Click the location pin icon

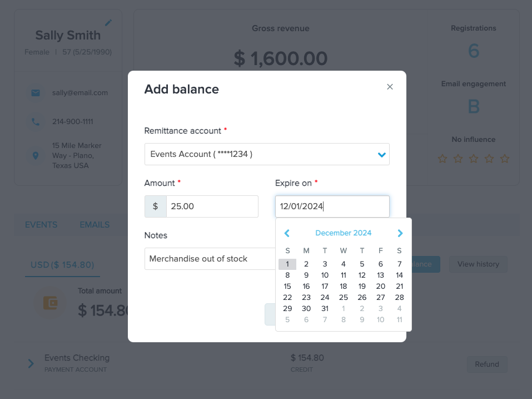pos(36,156)
